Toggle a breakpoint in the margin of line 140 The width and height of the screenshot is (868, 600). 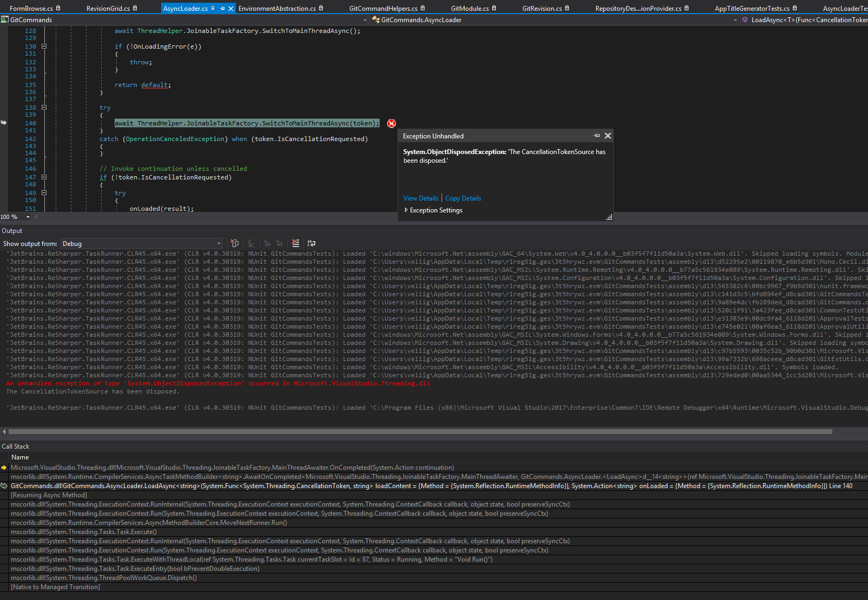pos(4,123)
